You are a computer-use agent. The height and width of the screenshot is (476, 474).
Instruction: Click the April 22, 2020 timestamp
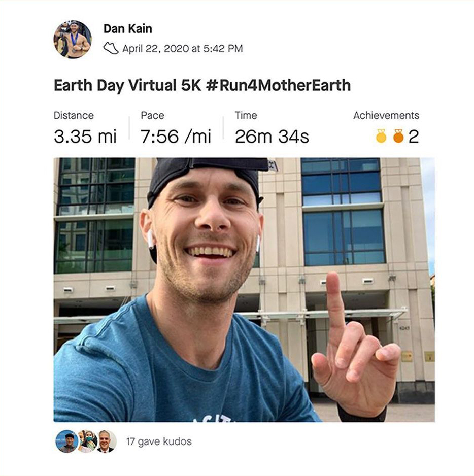pos(182,49)
